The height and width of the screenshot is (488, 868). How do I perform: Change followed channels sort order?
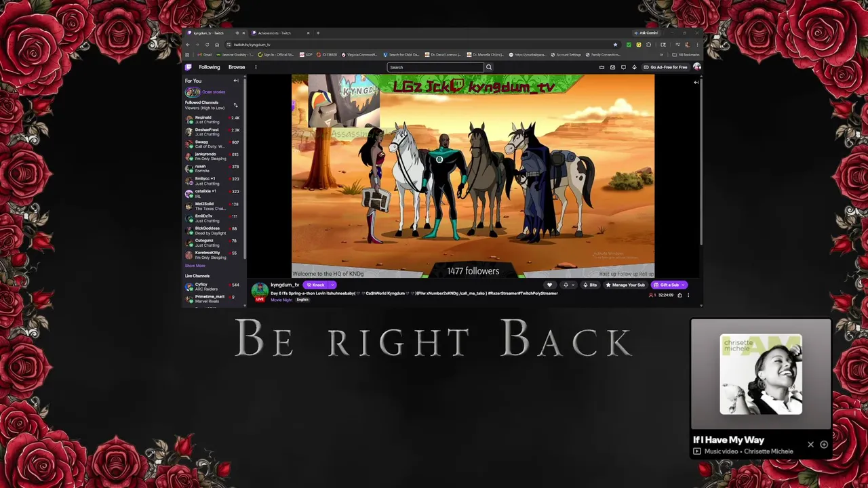click(x=235, y=105)
